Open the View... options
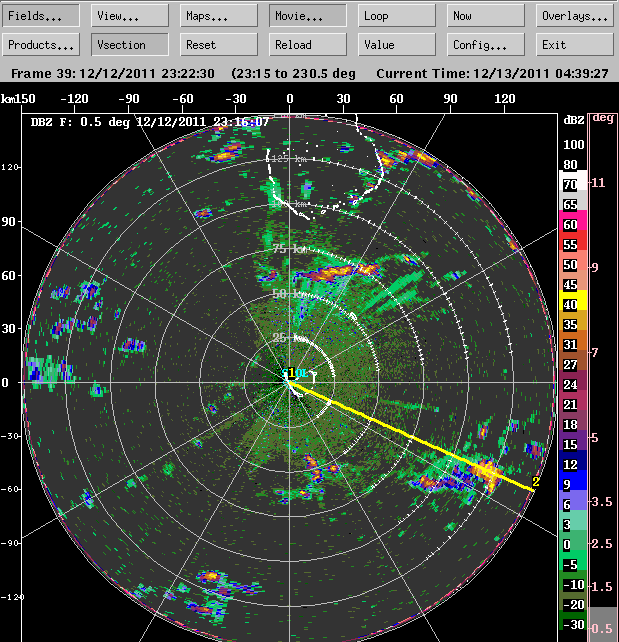This screenshot has height=642, width=619. [x=130, y=16]
